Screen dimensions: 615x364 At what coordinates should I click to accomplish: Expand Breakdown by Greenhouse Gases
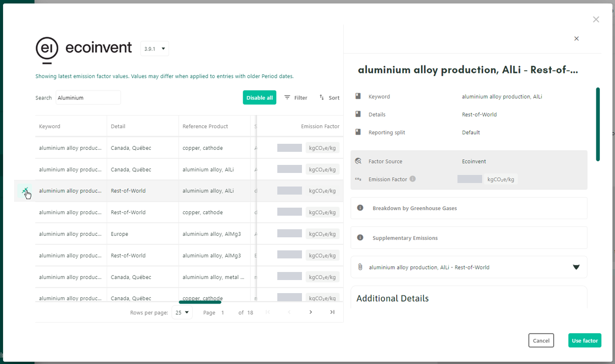pyautogui.click(x=469, y=208)
